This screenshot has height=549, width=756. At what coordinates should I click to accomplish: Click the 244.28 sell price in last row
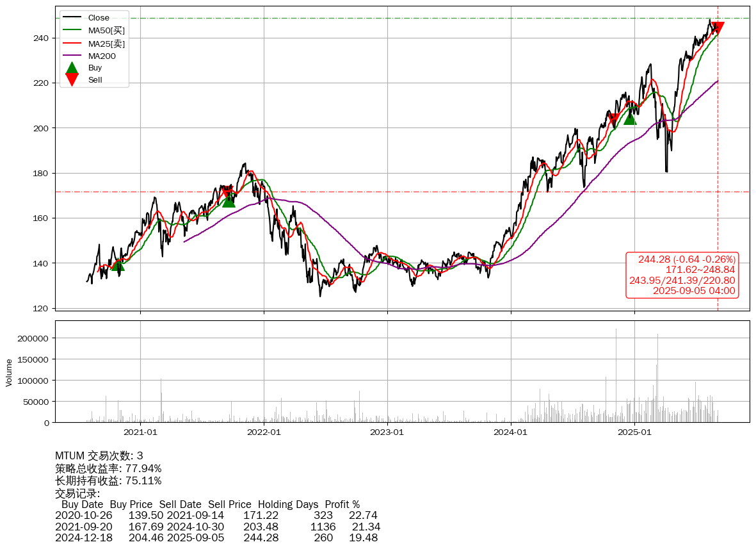tap(261, 537)
